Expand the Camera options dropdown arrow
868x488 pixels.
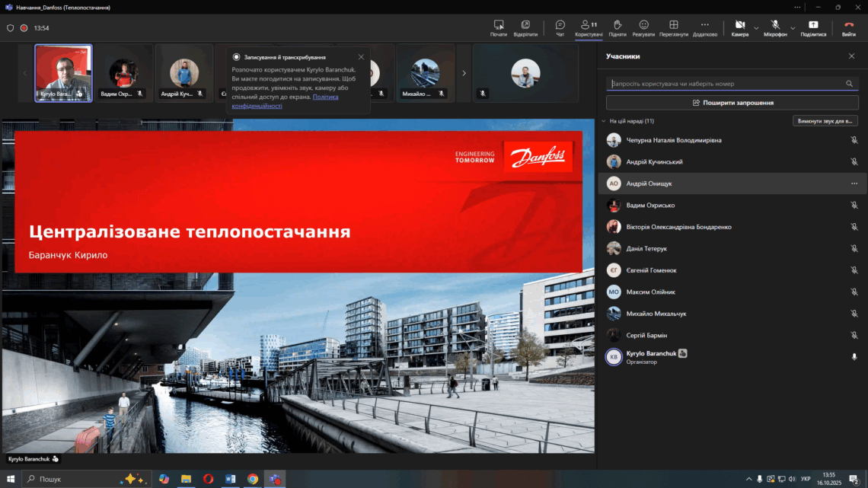click(x=756, y=28)
